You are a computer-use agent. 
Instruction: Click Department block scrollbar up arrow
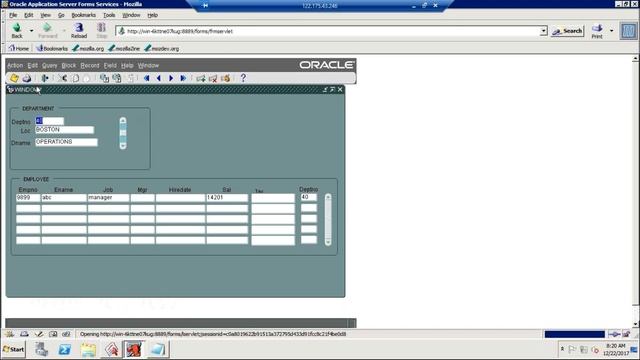point(123,121)
